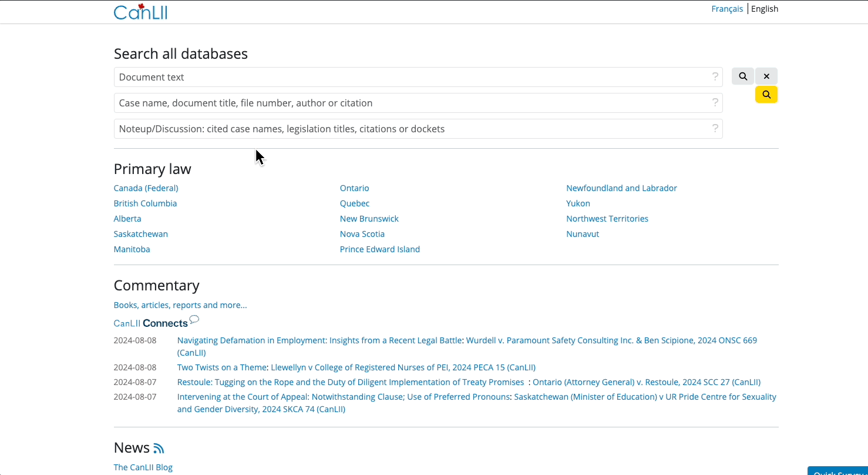The width and height of the screenshot is (868, 475).
Task: Open British Columbia primary law
Action: point(145,203)
